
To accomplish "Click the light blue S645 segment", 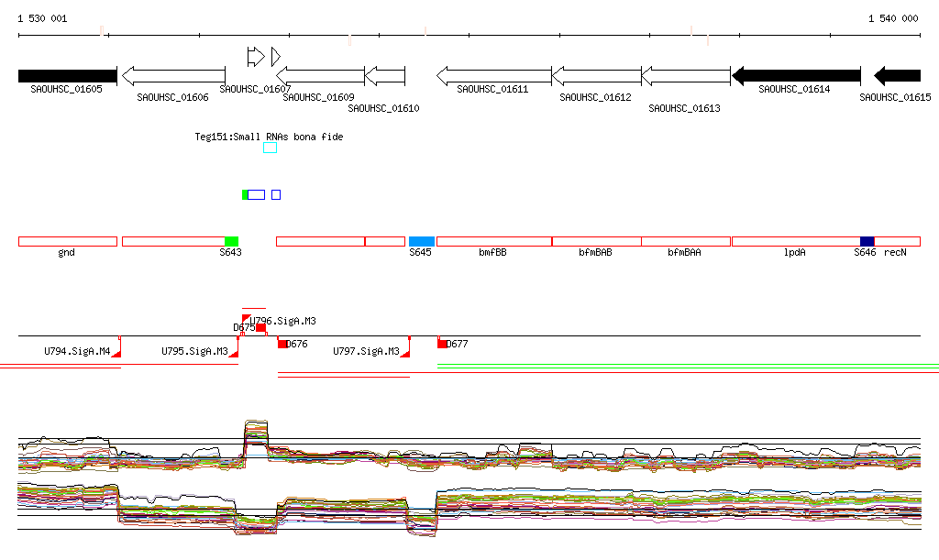I will click(x=422, y=241).
